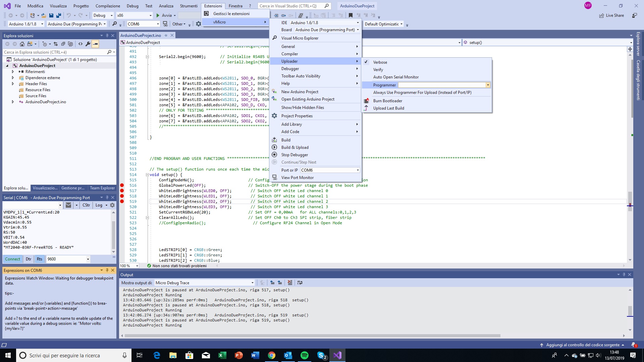Open Visual Micro Explorer magnifier in toolbar
The image size is (644, 362).
(115, 24)
